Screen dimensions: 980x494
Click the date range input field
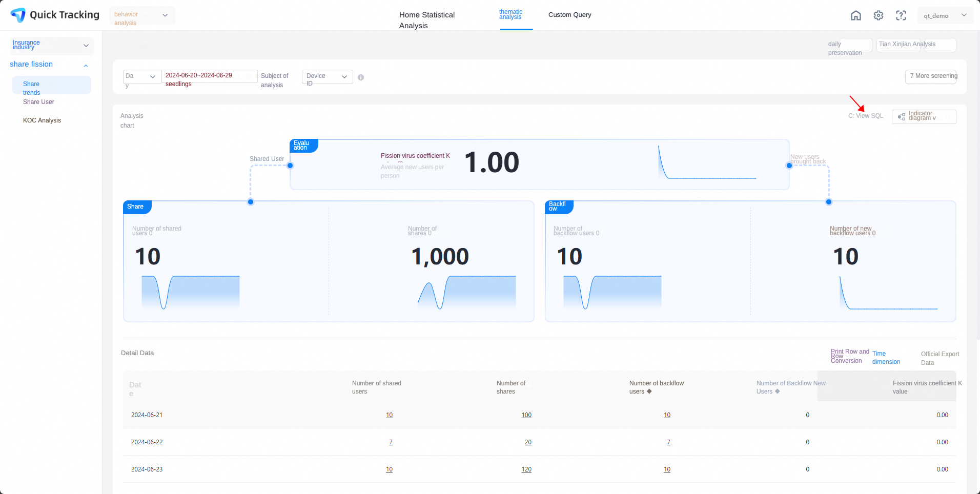(x=210, y=76)
